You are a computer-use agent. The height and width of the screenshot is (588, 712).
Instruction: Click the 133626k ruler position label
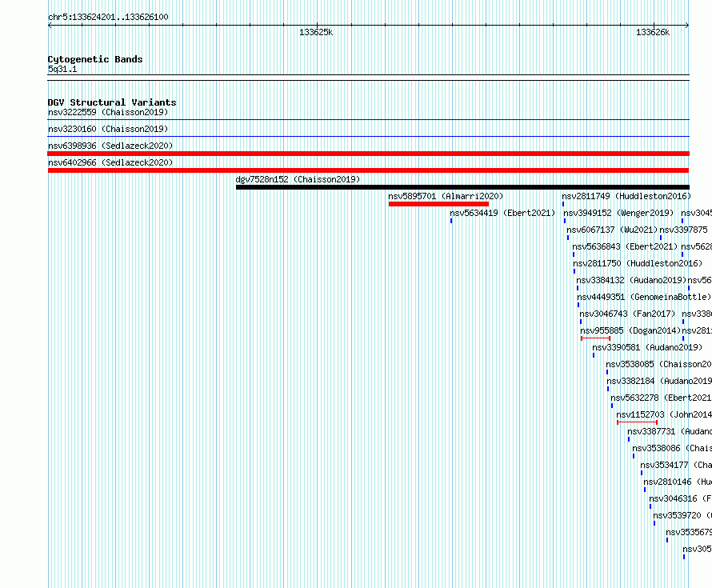pos(653,32)
